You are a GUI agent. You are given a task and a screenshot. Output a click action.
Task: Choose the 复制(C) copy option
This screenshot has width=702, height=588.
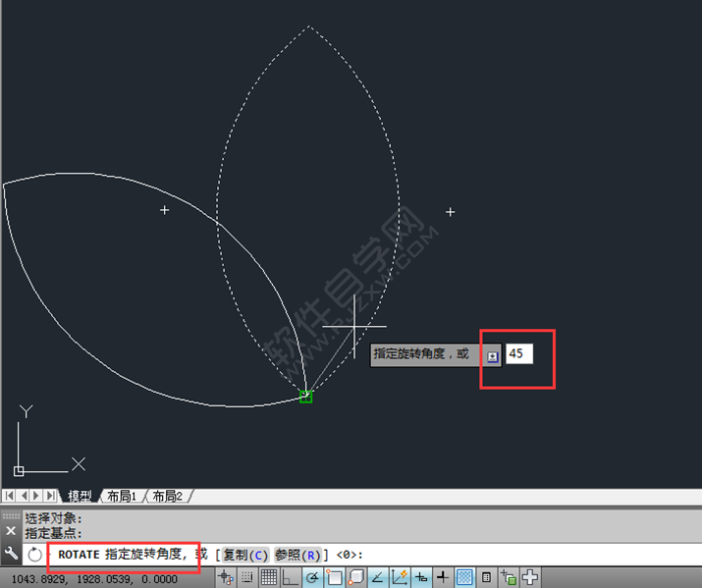click(x=244, y=556)
